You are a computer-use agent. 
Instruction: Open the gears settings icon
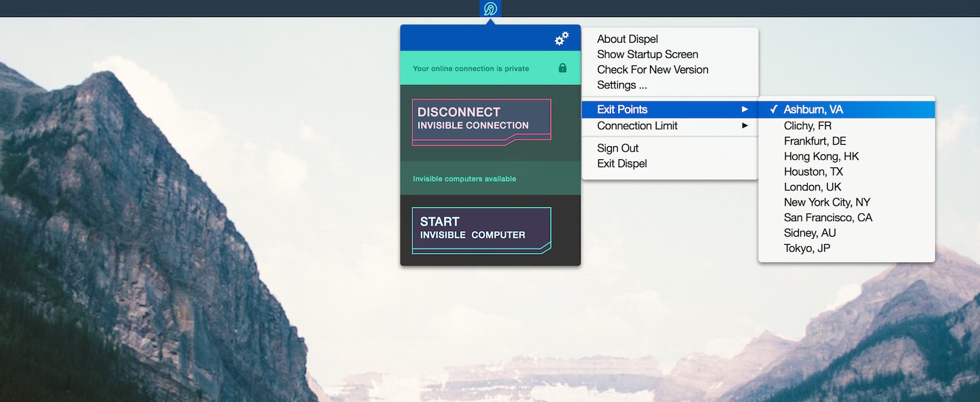[561, 39]
